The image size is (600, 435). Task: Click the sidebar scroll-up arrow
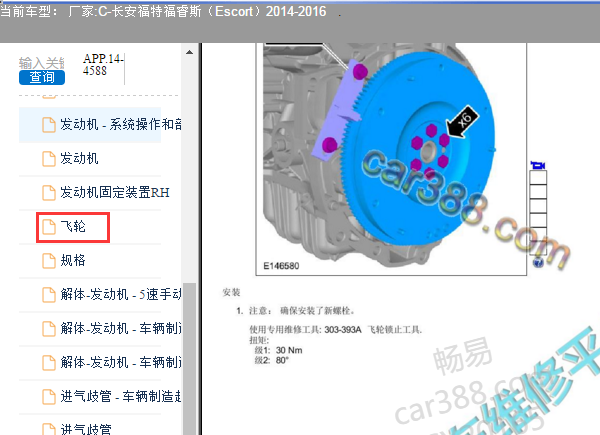(x=189, y=52)
